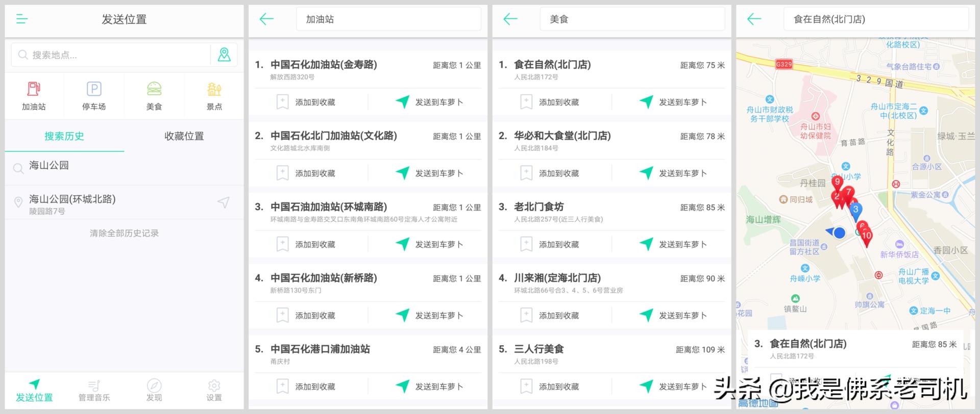The image size is (980, 414).
Task: Add 中国石化北门加油站(文化路) to favorites
Action: tap(306, 173)
